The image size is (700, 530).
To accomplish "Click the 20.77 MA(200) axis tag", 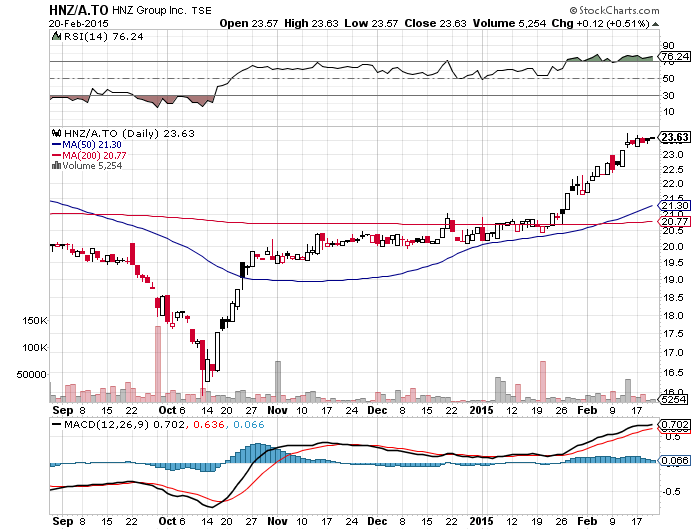I will tap(675, 221).
